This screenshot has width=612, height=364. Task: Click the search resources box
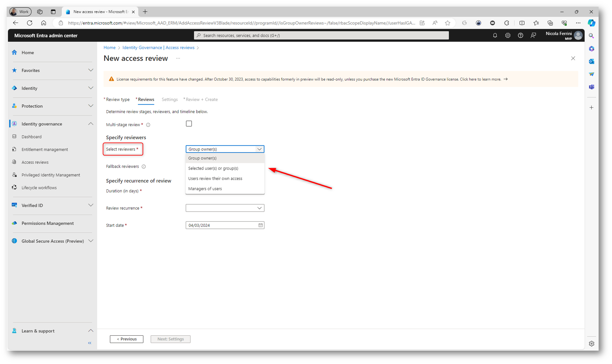(x=321, y=35)
